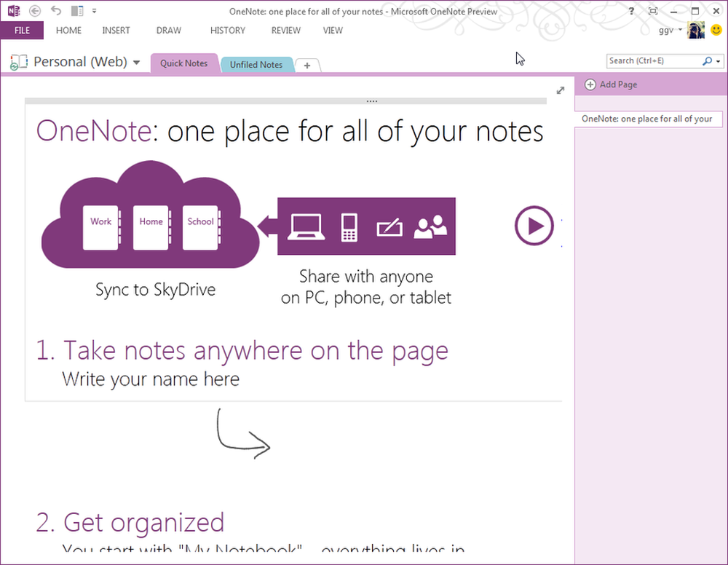This screenshot has width=728, height=565.
Task: Click the Back arrow in quick access toolbar
Action: [x=35, y=11]
